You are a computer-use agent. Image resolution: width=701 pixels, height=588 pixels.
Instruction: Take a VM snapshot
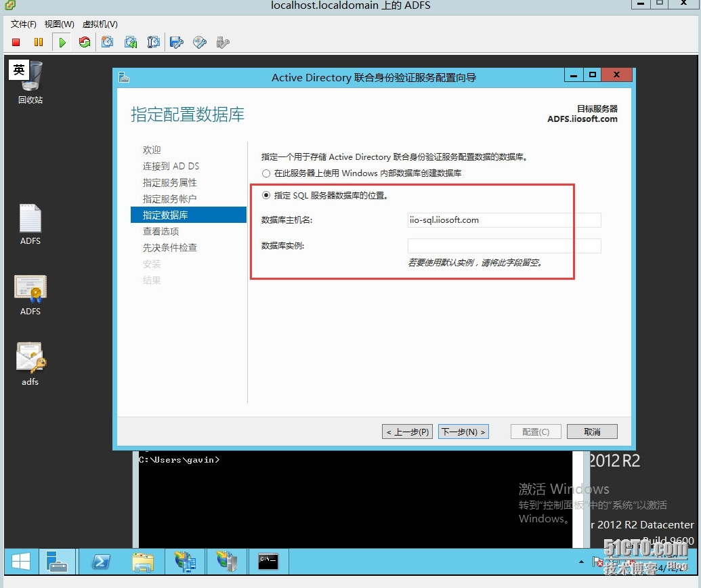click(x=107, y=43)
